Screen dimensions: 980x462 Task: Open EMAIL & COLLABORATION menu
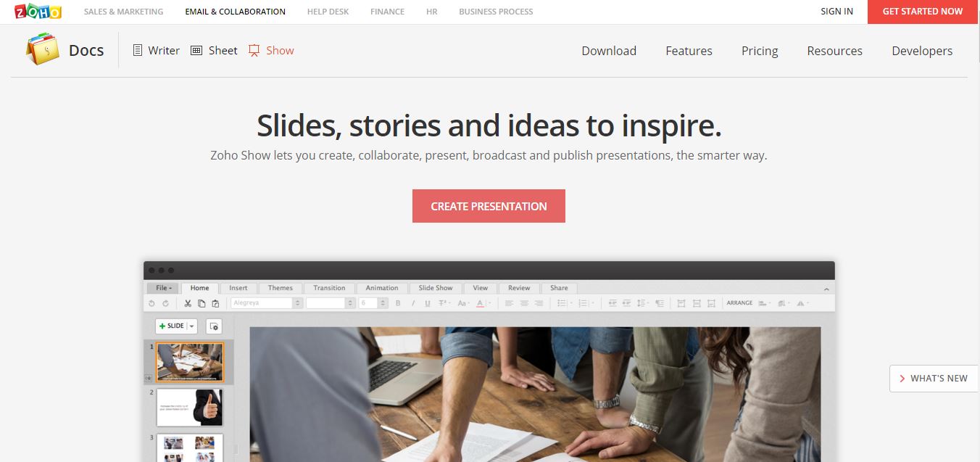coord(235,12)
